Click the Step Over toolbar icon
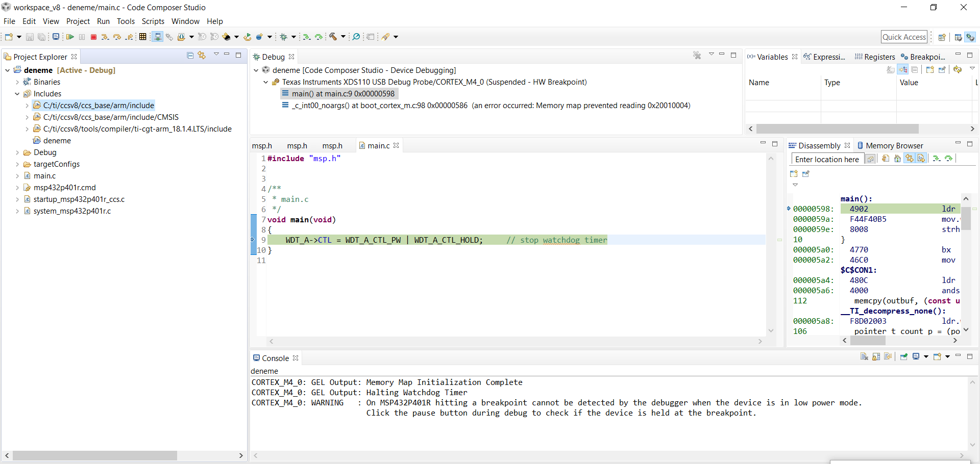This screenshot has height=464, width=980. point(117,37)
